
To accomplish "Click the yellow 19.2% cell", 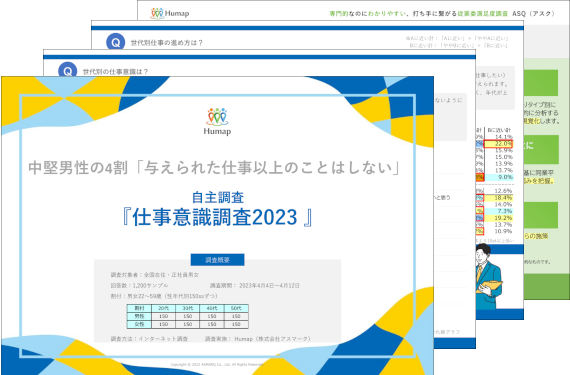I will point(499,218).
